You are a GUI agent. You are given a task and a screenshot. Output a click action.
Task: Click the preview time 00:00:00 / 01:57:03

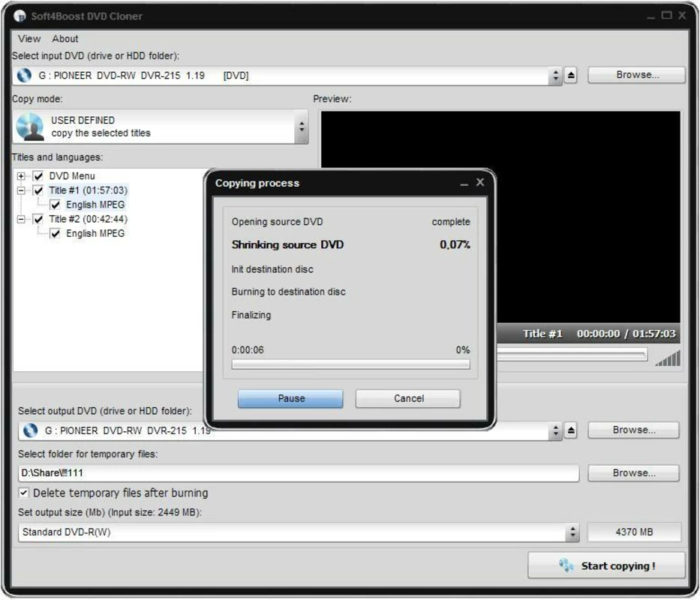626,334
